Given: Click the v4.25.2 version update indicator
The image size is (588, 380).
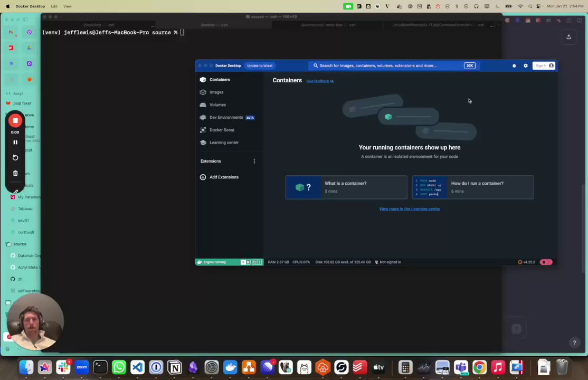Looking at the screenshot, I should [x=526, y=262].
